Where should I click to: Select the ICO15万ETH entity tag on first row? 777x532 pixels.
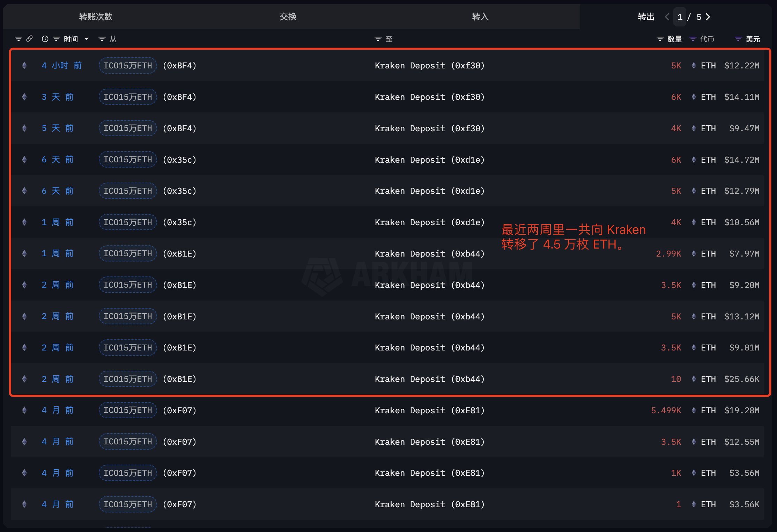(x=127, y=65)
